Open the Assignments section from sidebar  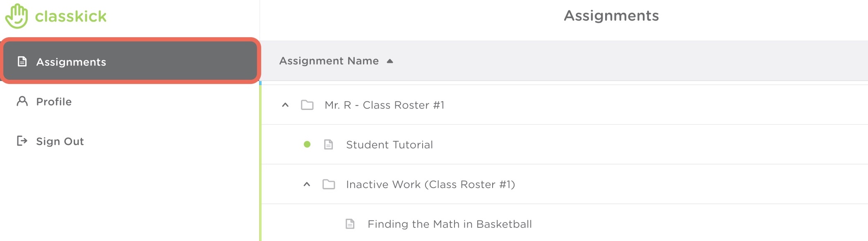coord(71,62)
